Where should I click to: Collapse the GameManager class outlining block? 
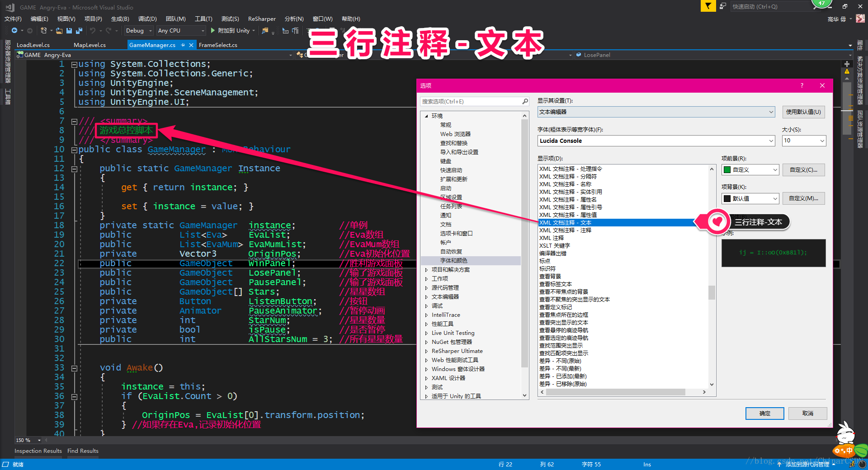[74, 150]
